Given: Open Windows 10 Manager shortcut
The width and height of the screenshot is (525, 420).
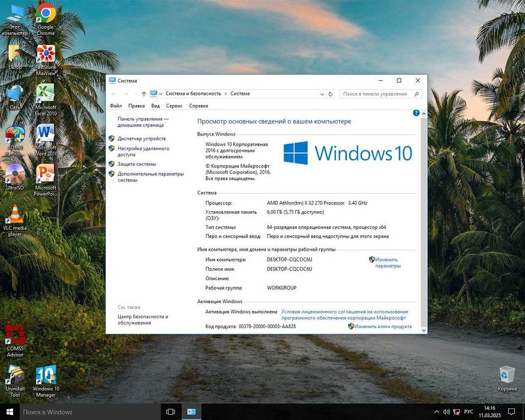Looking at the screenshot, I should pos(46,382).
